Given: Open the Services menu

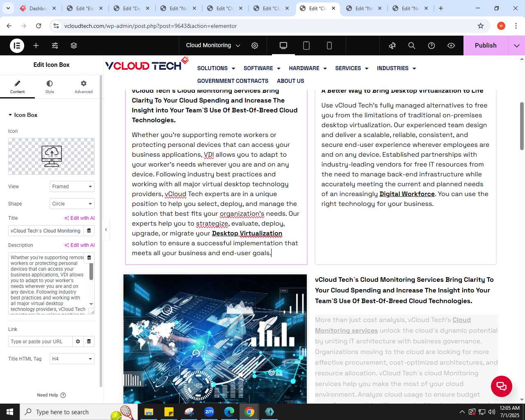Looking at the screenshot, I should (x=352, y=68).
